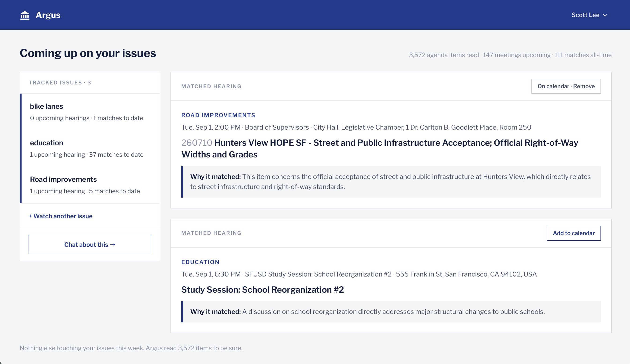Open Chat about this button

90,244
